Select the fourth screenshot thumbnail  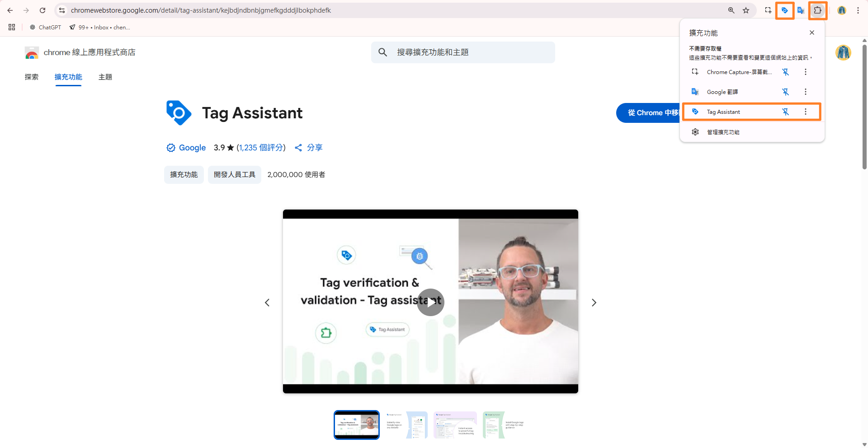(x=505, y=425)
